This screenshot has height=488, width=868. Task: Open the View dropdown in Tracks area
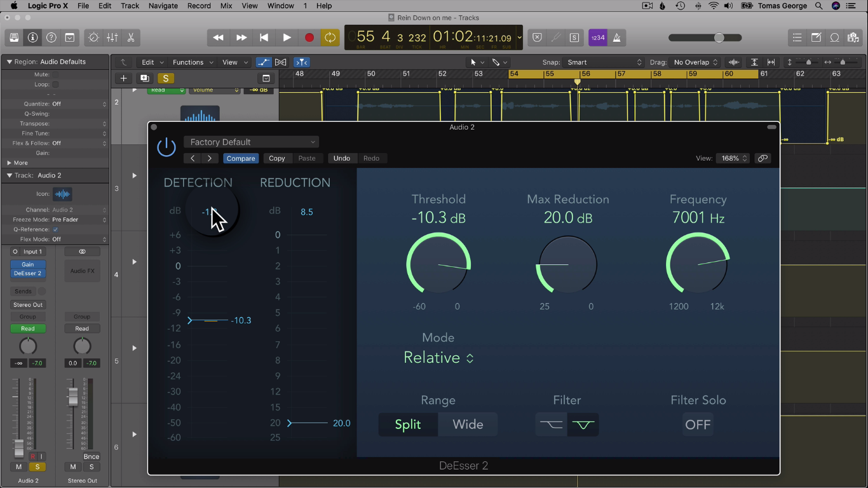pyautogui.click(x=234, y=62)
